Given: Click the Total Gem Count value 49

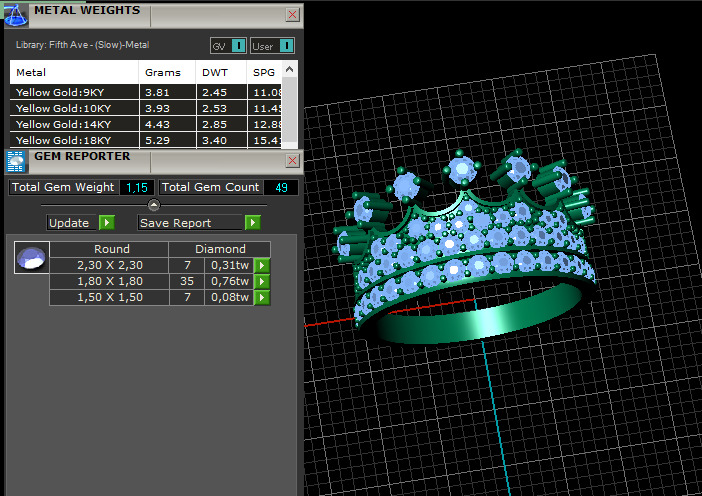Looking at the screenshot, I should click(x=281, y=188).
